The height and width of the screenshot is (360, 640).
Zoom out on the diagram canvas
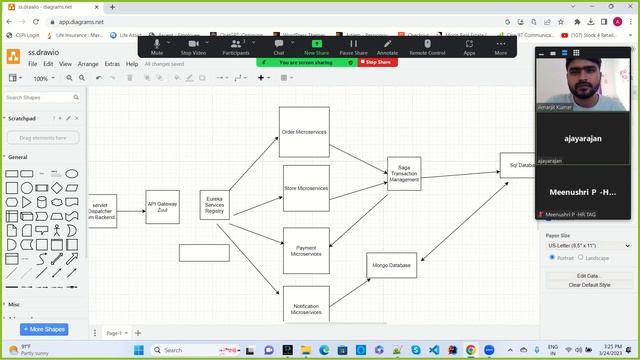(82, 78)
